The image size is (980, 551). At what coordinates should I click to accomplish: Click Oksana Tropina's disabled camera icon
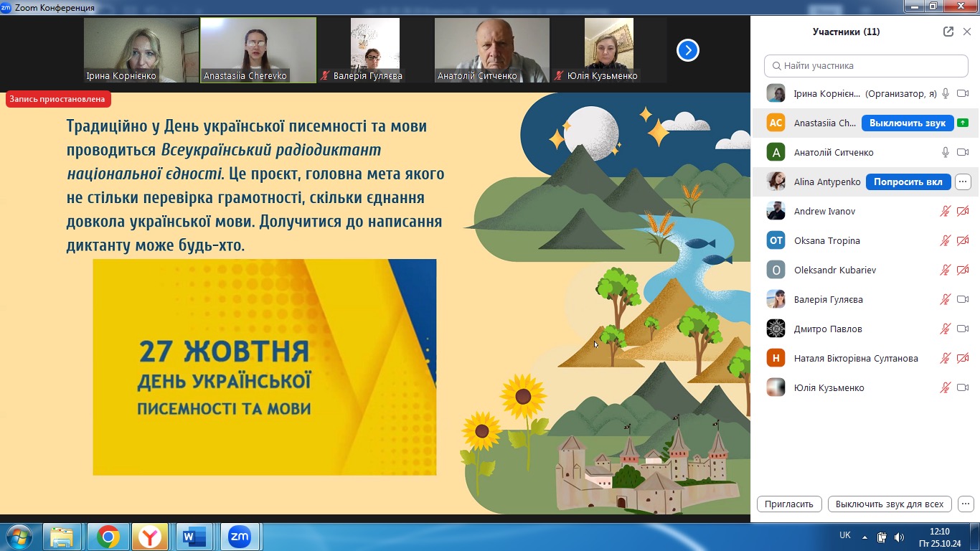click(x=963, y=241)
